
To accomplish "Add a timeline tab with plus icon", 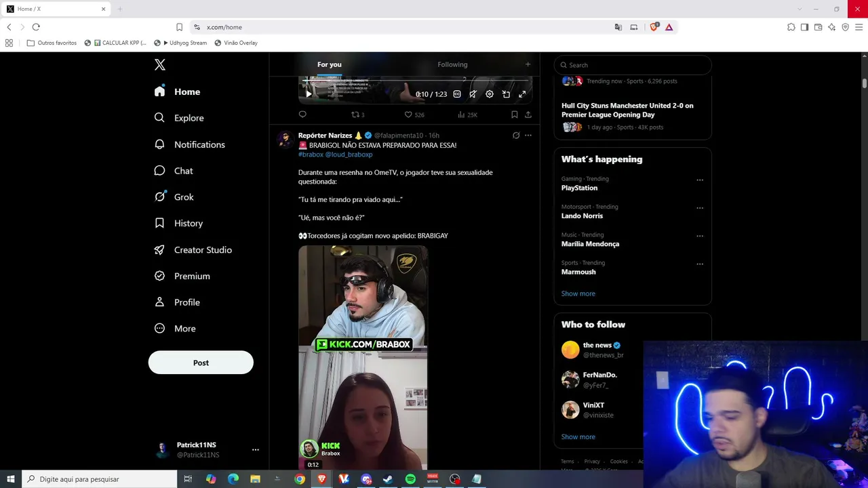I will click(528, 64).
